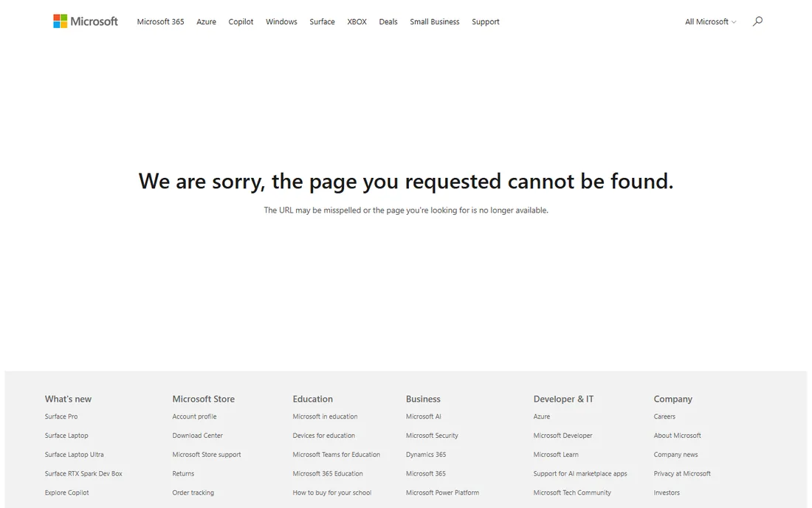Open the search magnifier icon
Image resolution: width=812 pixels, height=508 pixels.
coord(757,21)
